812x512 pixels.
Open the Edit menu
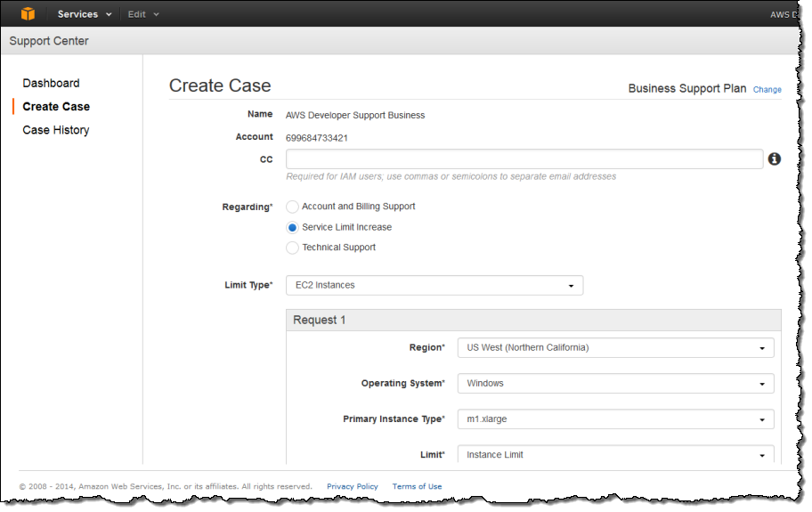tap(142, 14)
